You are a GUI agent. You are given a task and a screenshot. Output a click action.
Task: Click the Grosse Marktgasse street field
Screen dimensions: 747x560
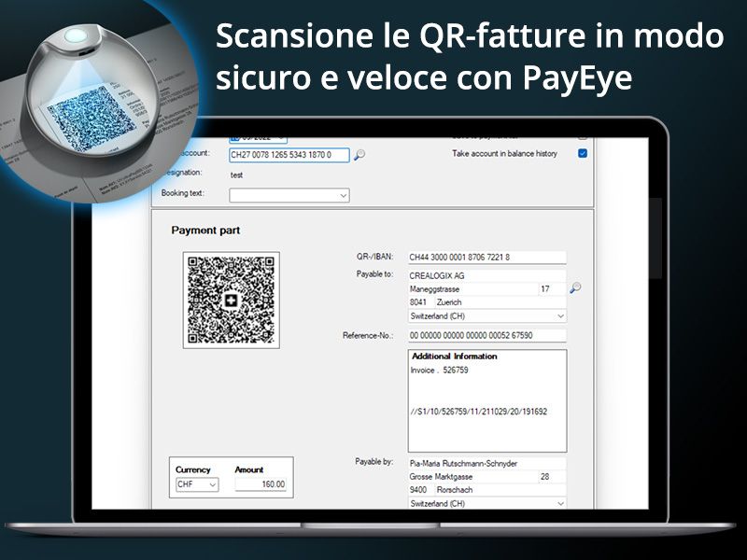click(473, 477)
